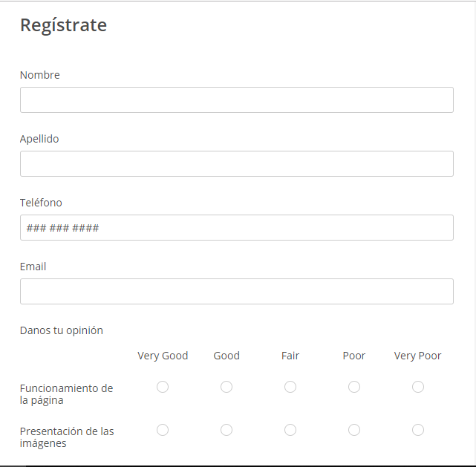Rate Presentación de las imágenes Very Poor

tap(418, 430)
